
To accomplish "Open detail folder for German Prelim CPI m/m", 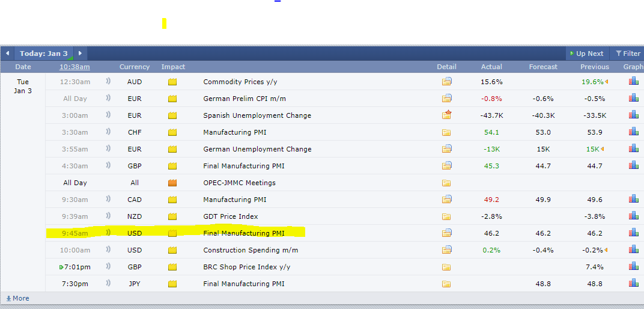I will [x=446, y=98].
